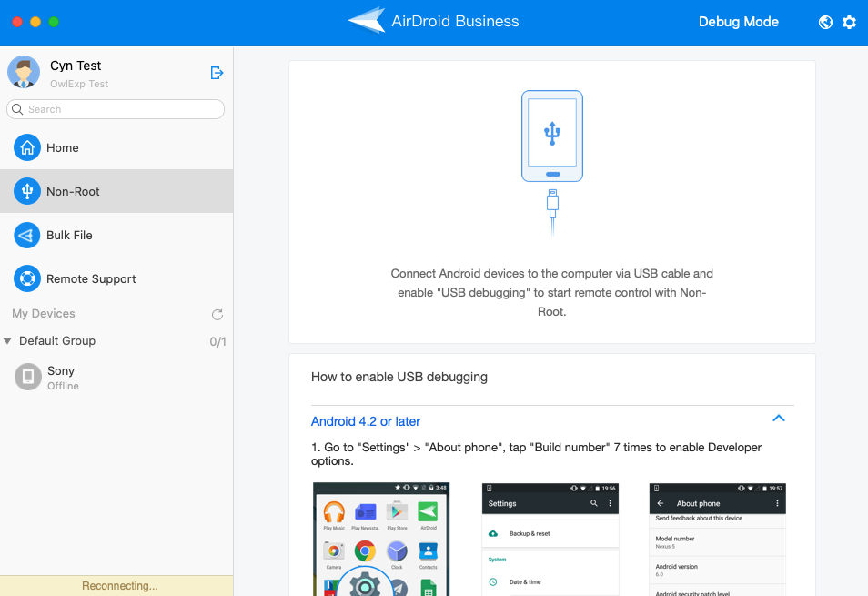Select the Remote Support menu label
The height and width of the screenshot is (596, 868).
click(x=91, y=279)
